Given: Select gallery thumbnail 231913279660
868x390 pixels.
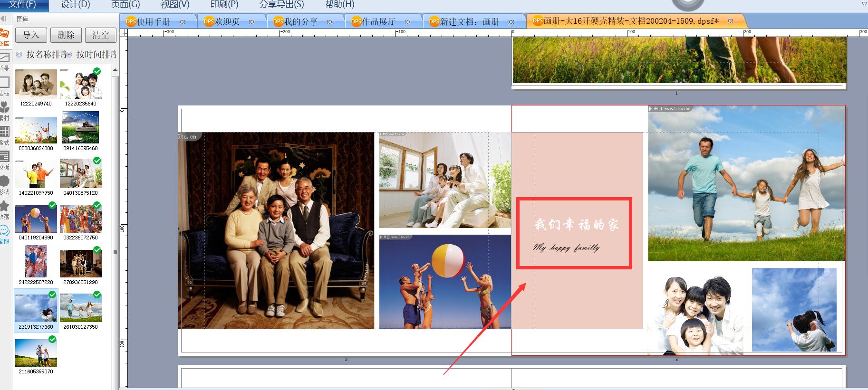Looking at the screenshot, I should pyautogui.click(x=36, y=308).
